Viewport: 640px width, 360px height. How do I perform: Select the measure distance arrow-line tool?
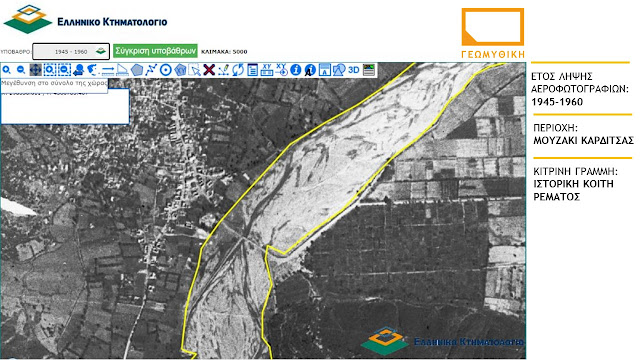coord(108,70)
